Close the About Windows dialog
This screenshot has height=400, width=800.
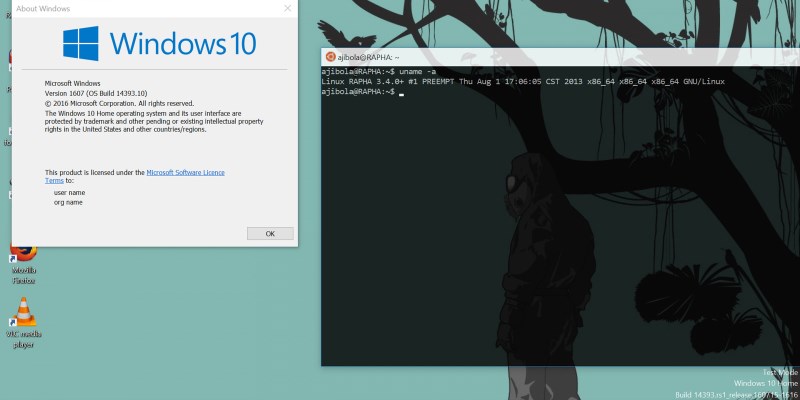click(x=287, y=9)
